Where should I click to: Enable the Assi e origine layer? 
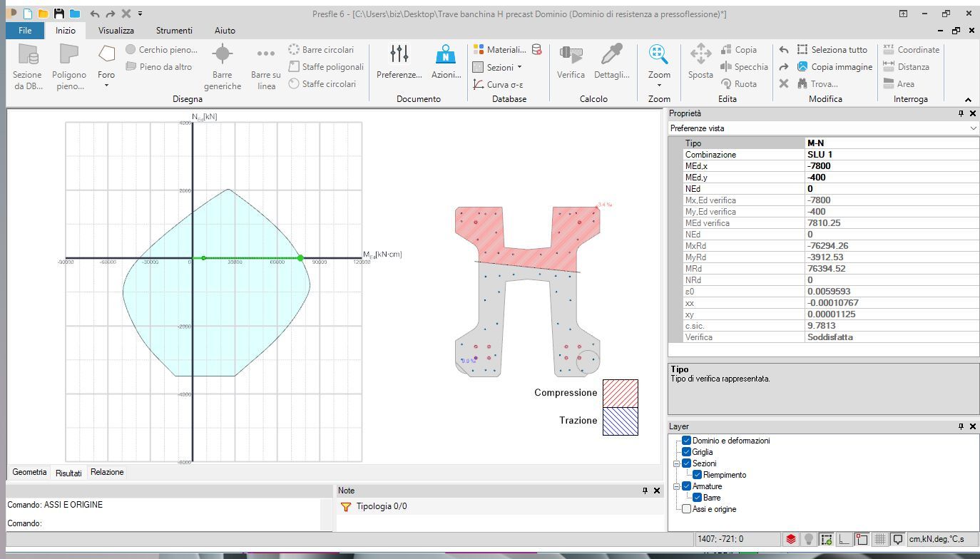tap(687, 509)
